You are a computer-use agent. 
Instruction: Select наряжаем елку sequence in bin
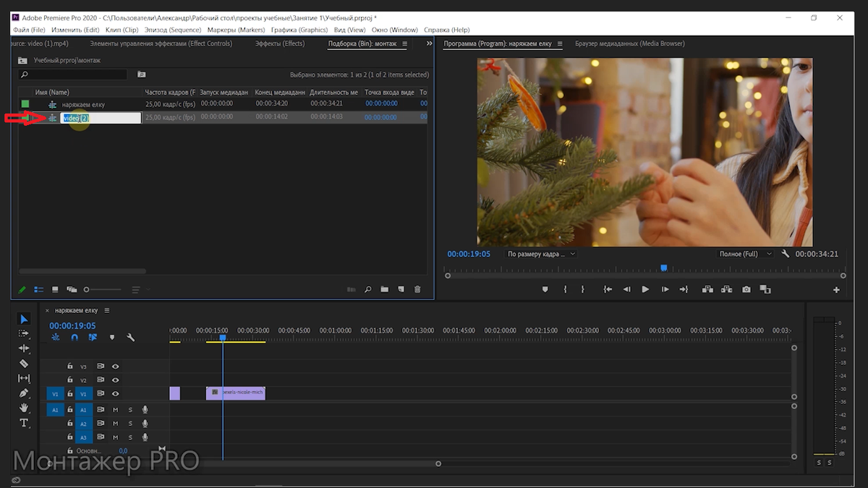pyautogui.click(x=83, y=105)
